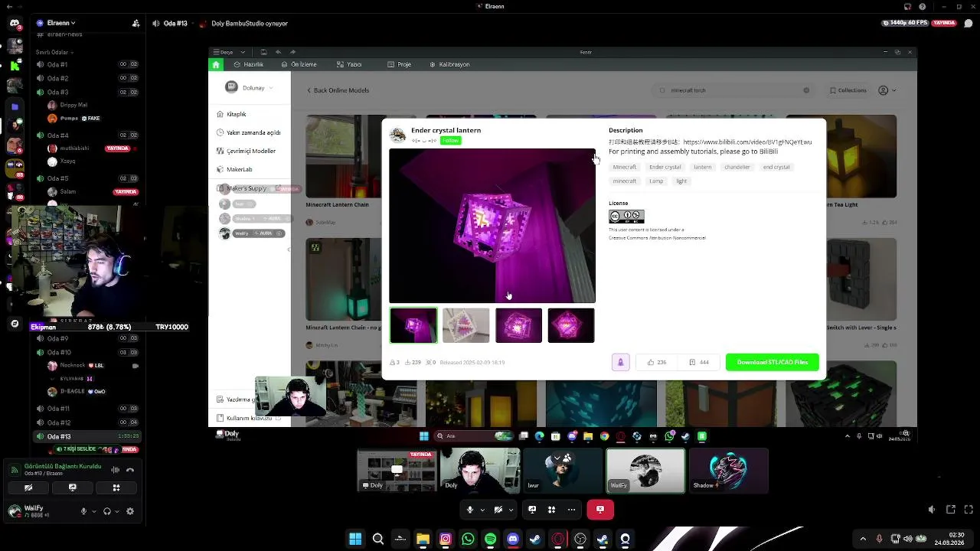Click the invite people icon beside Elraenn
Viewport: 980px width, 551px height.
pyautogui.click(x=136, y=24)
